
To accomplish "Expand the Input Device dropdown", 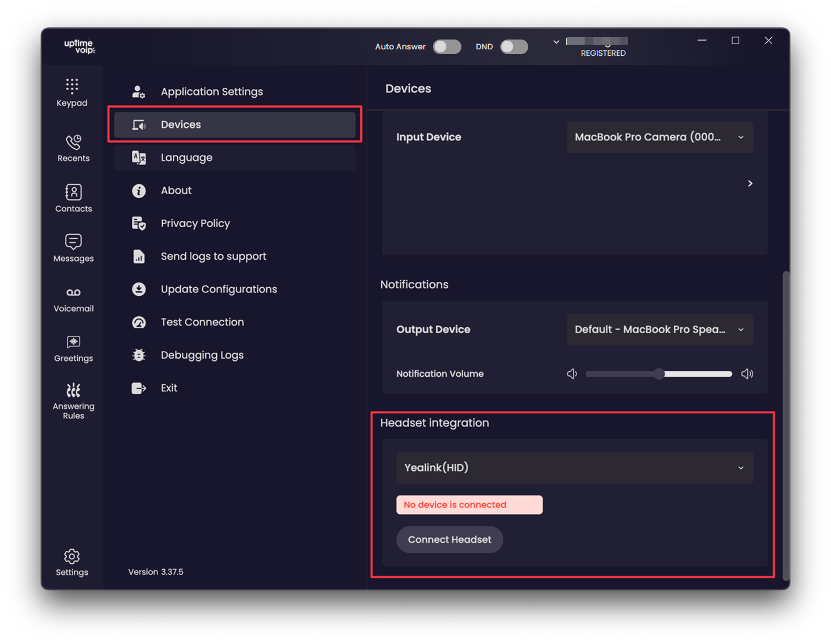I will tap(660, 137).
